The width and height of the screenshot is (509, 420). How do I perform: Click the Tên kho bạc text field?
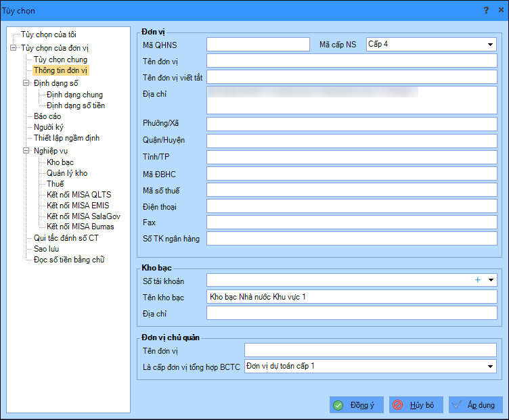pos(352,297)
